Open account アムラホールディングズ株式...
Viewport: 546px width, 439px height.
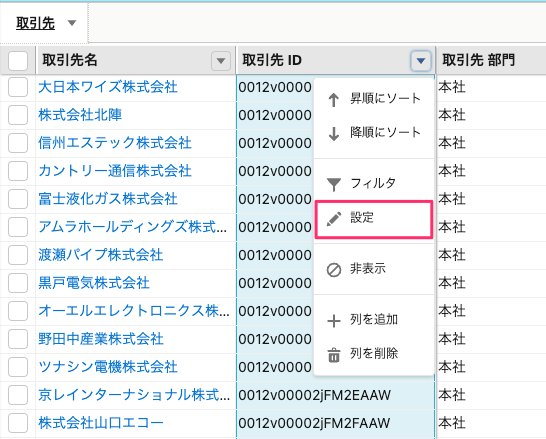[133, 227]
